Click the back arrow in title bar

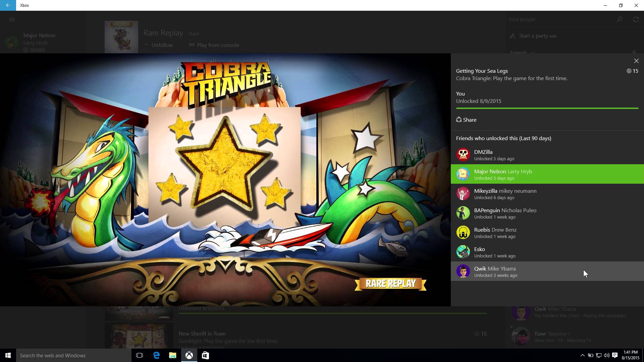click(8, 5)
